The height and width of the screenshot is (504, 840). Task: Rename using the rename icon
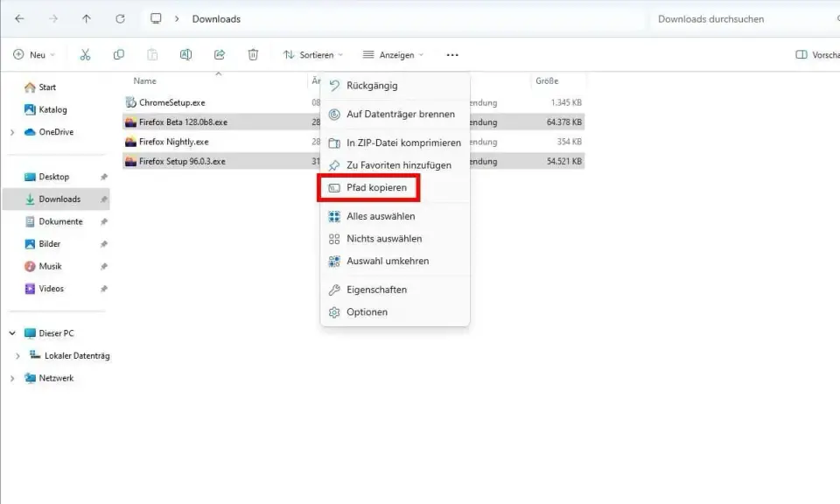point(185,54)
